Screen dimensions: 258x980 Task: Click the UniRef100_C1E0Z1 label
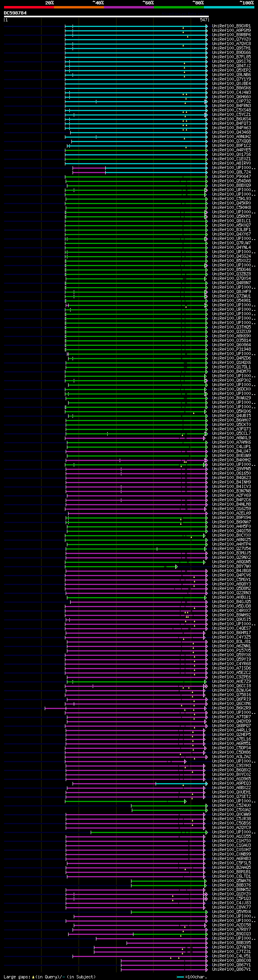tap(231, 159)
